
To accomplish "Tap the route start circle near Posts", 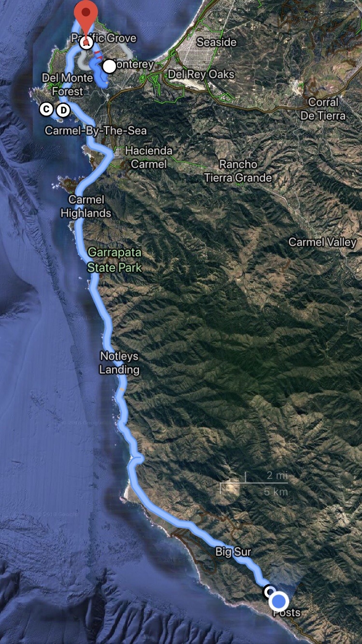I will click(x=269, y=591).
